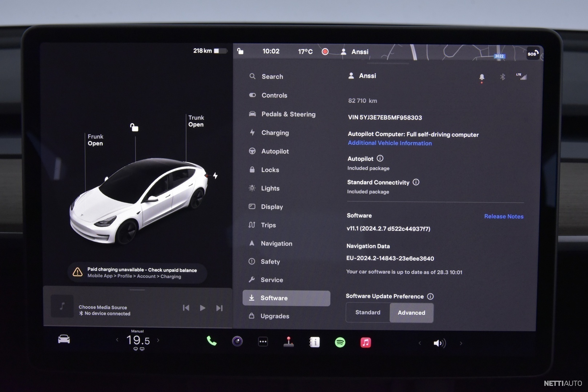Image resolution: width=588 pixels, height=392 pixels.
Task: Open the Apple Music app
Action: tap(366, 342)
